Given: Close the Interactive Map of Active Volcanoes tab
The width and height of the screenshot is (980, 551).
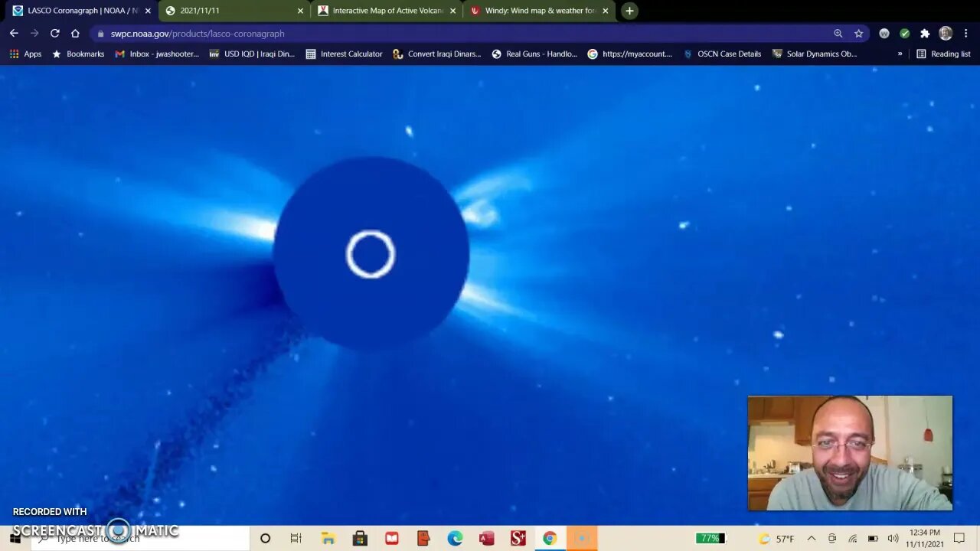Looking at the screenshot, I should click(x=452, y=11).
